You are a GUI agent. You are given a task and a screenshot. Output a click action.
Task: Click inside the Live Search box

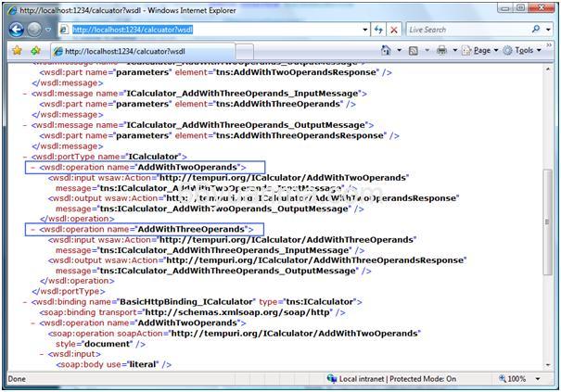(x=468, y=30)
